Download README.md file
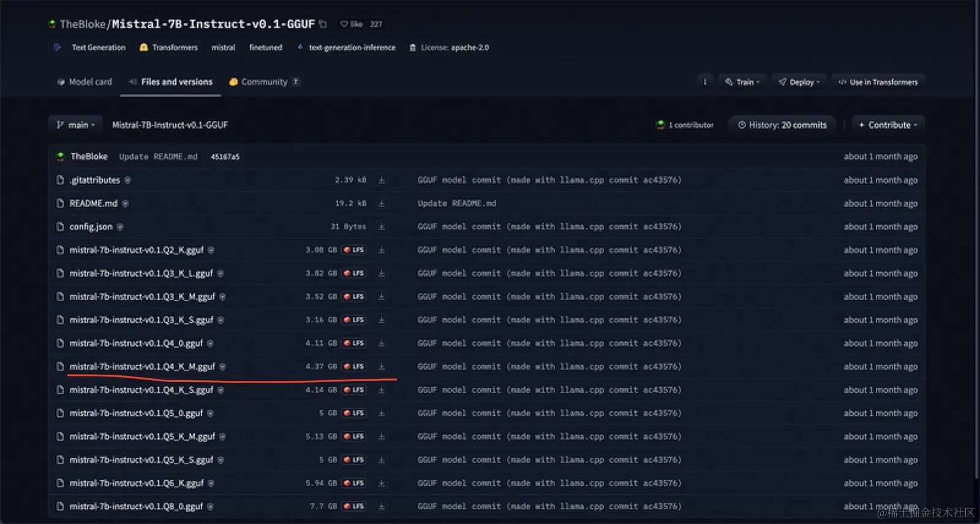 [x=382, y=203]
